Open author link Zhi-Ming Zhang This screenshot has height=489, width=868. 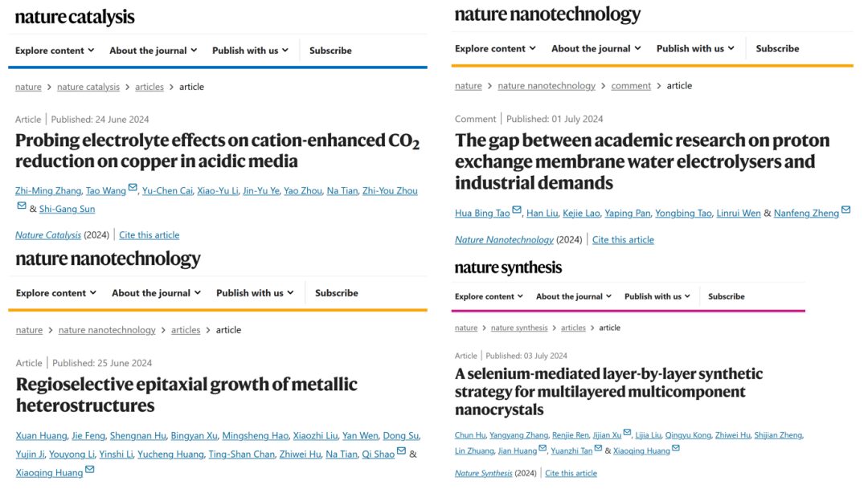(x=48, y=191)
